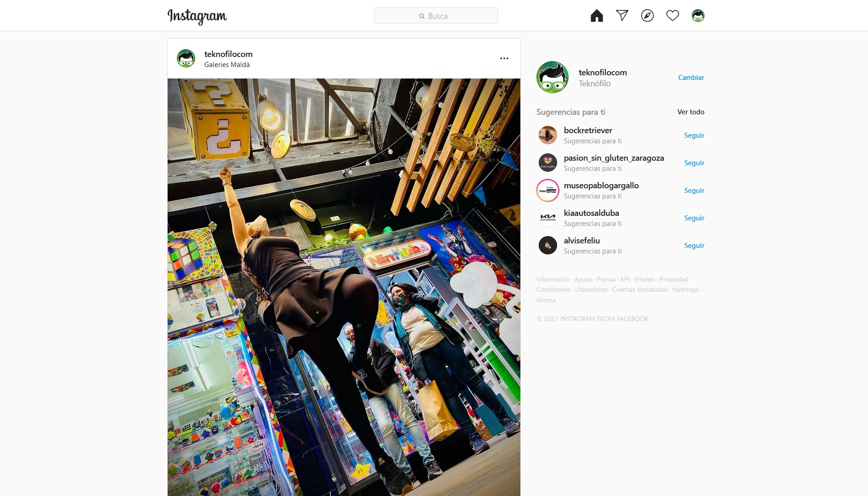This screenshot has width=868, height=496.
Task: Follow kiaautosalduba with Seguir
Action: (x=694, y=218)
